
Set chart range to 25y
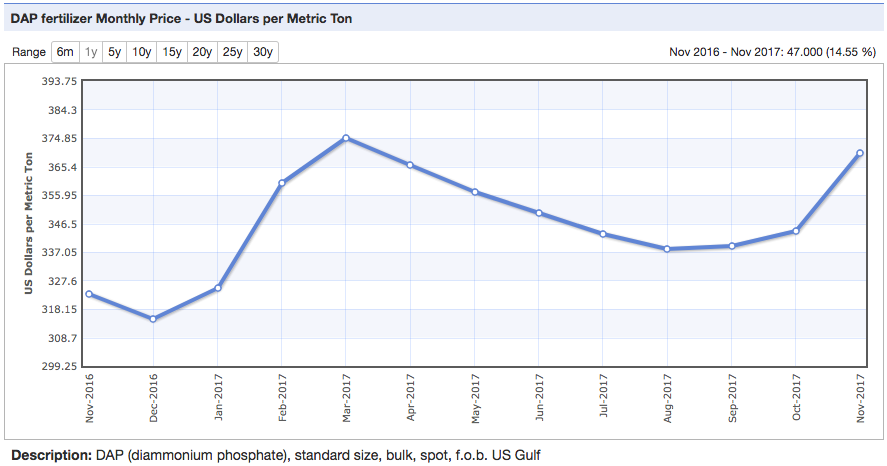233,52
